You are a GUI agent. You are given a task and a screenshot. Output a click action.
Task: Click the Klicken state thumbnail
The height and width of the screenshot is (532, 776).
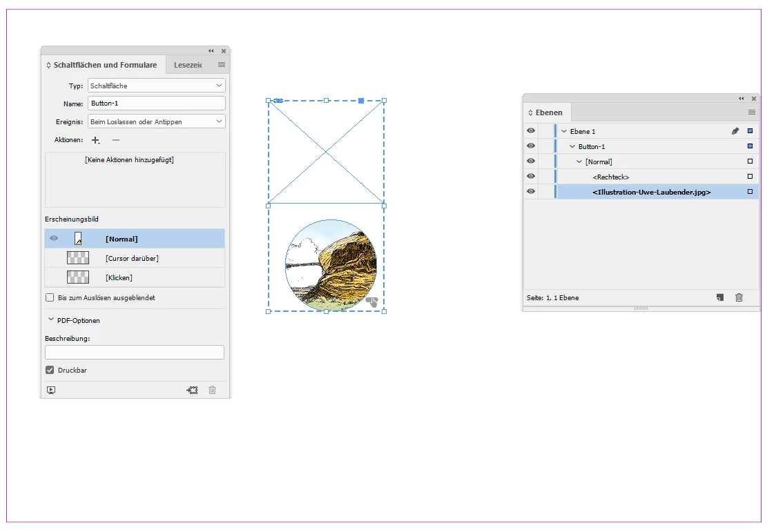point(78,277)
